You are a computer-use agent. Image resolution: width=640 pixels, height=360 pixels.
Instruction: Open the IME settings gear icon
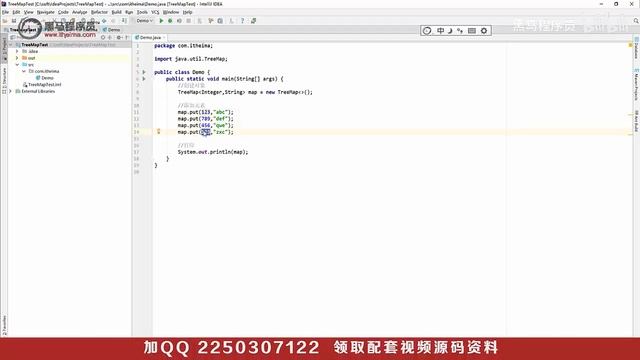(x=484, y=31)
